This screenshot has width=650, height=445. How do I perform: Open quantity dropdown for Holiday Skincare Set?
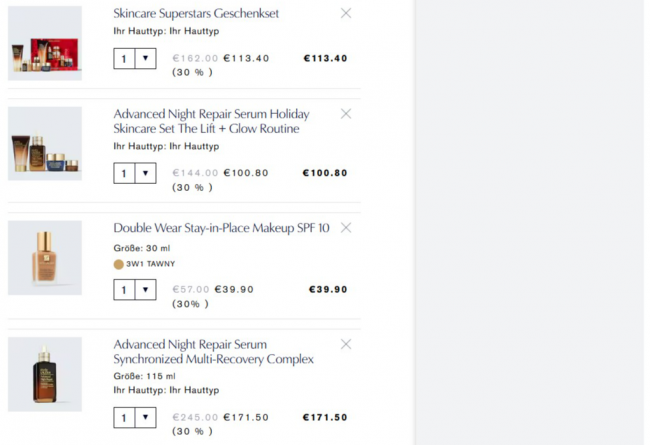(x=135, y=173)
